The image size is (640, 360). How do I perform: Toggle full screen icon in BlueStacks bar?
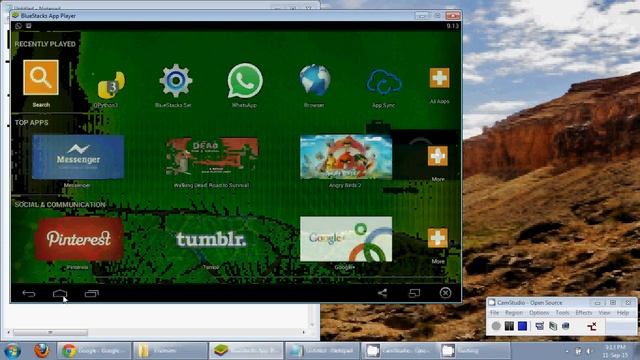coord(414,293)
